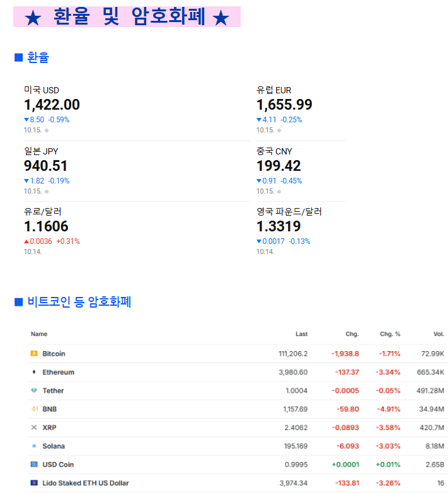Click the BNB coin icon
Image resolution: width=448 pixels, height=493 pixels.
pos(34,409)
